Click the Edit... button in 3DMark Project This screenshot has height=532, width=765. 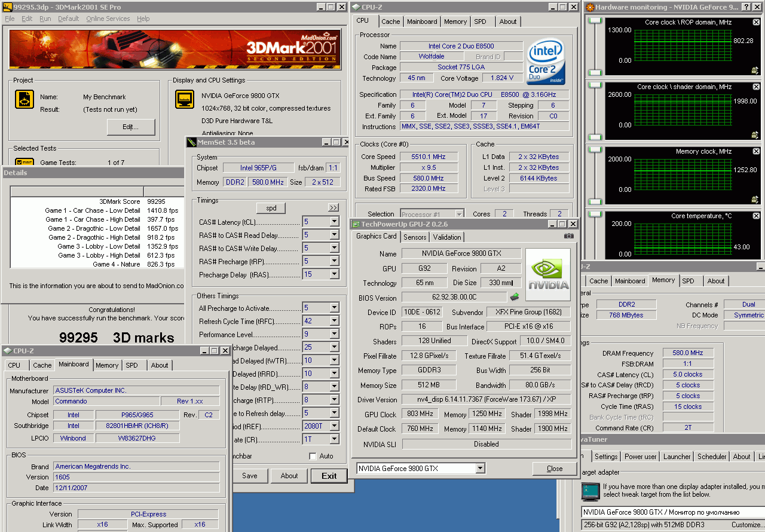[x=131, y=127]
